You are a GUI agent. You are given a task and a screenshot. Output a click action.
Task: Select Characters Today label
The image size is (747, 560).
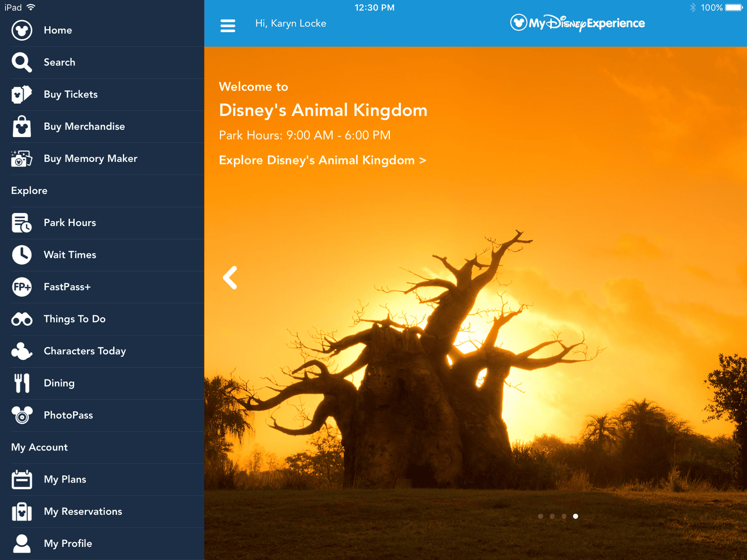(x=85, y=351)
